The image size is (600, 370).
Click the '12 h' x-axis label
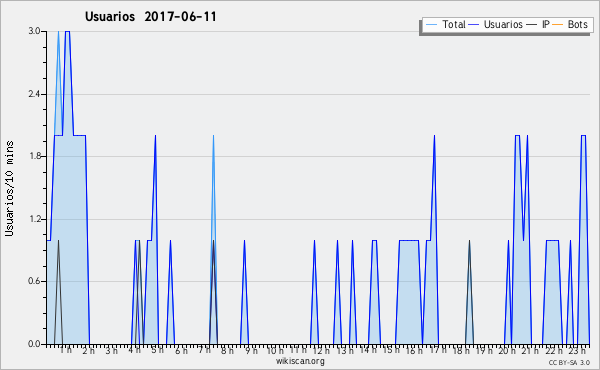click(x=321, y=350)
